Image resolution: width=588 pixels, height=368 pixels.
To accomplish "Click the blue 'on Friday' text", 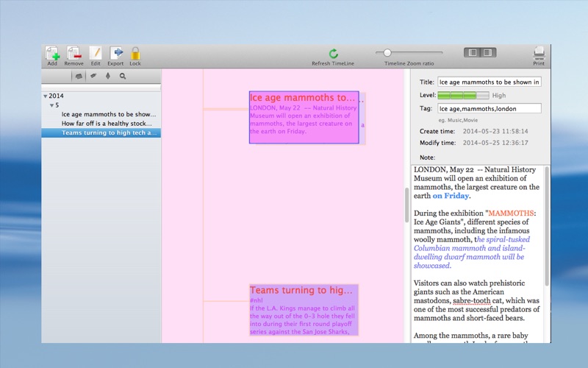I will [x=451, y=196].
